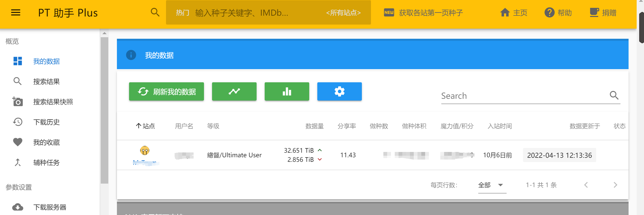This screenshot has width=644, height=215.
Task: Click downloaded amount 2.856 TiB
Action: 301,160
